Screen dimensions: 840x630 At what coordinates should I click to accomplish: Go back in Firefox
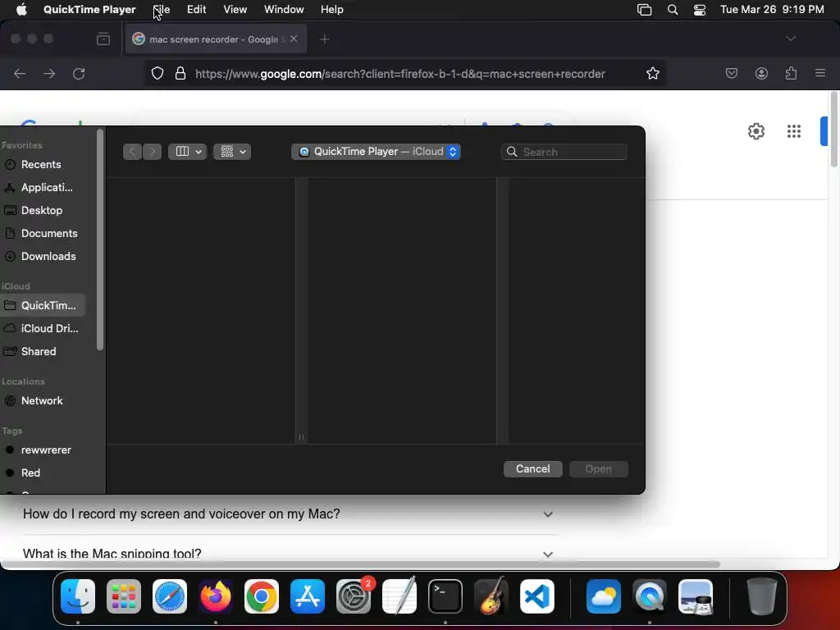point(20,73)
